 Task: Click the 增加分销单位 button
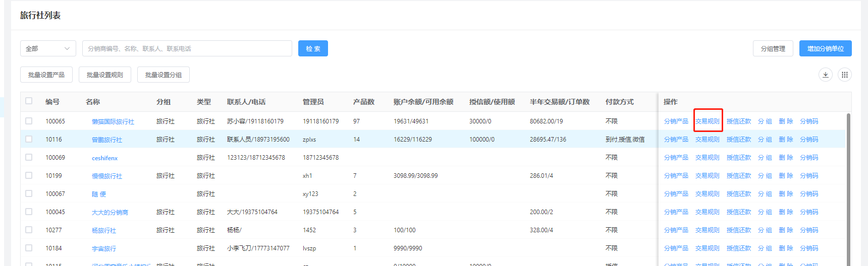coord(825,48)
